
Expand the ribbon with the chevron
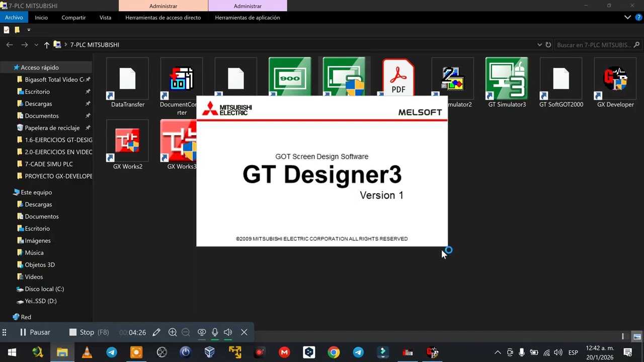point(627,18)
